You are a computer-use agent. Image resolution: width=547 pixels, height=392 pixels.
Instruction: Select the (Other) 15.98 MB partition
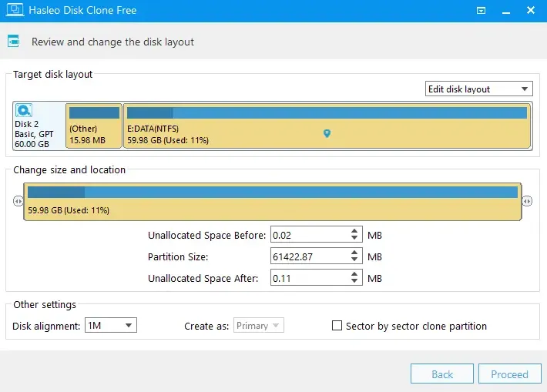(x=94, y=126)
